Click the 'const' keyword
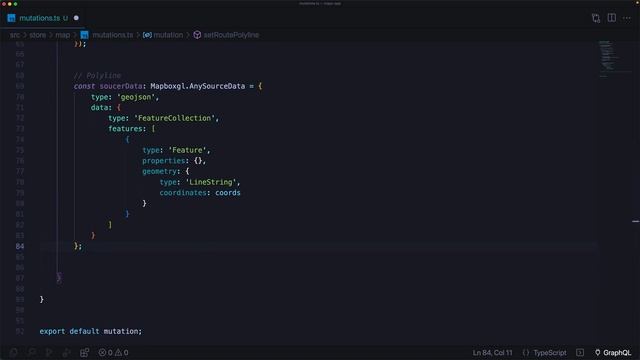640x360 pixels. 84,86
